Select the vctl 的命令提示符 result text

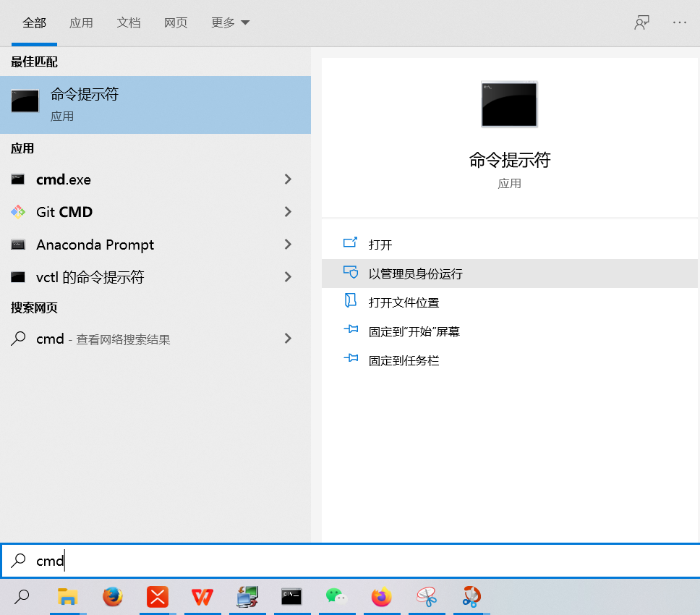pos(90,277)
